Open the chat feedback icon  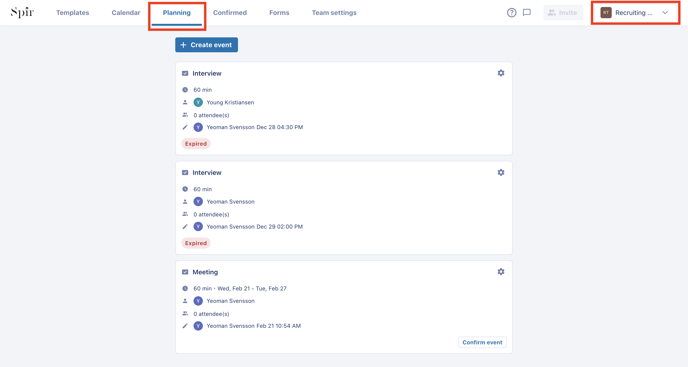click(x=527, y=13)
